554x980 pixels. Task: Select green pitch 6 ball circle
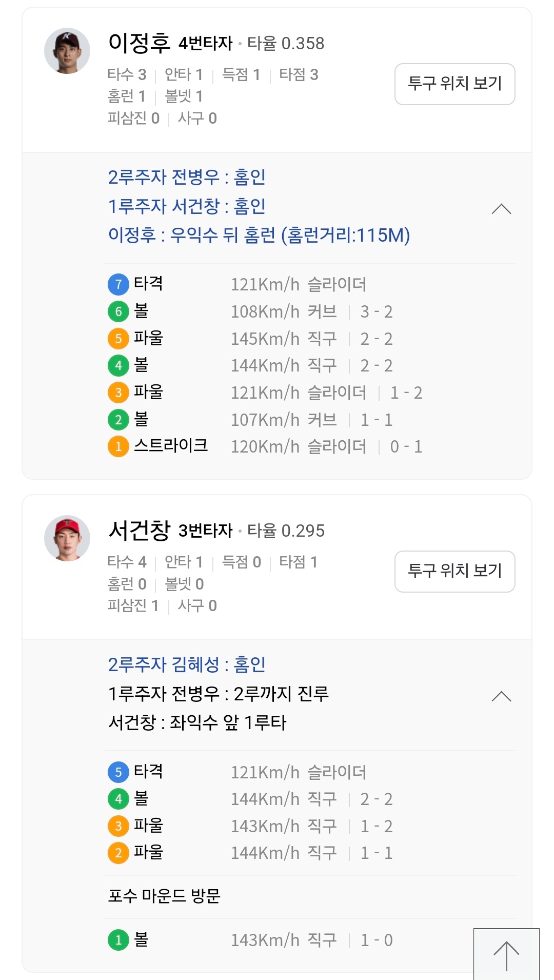pos(118,311)
